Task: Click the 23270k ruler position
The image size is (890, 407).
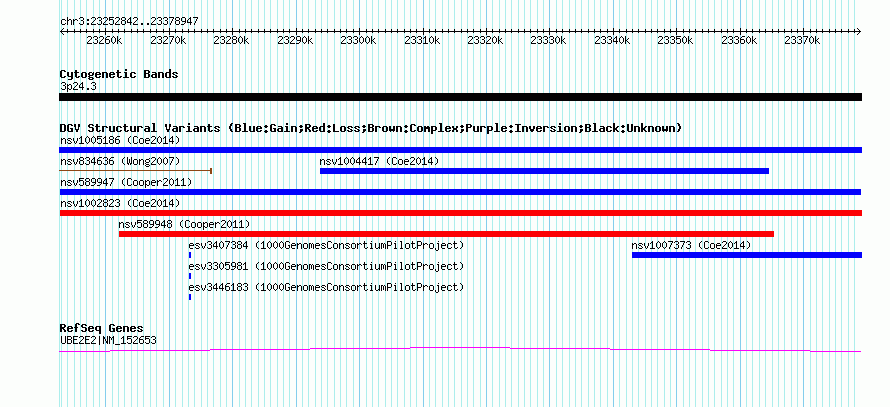Action: pos(168,40)
